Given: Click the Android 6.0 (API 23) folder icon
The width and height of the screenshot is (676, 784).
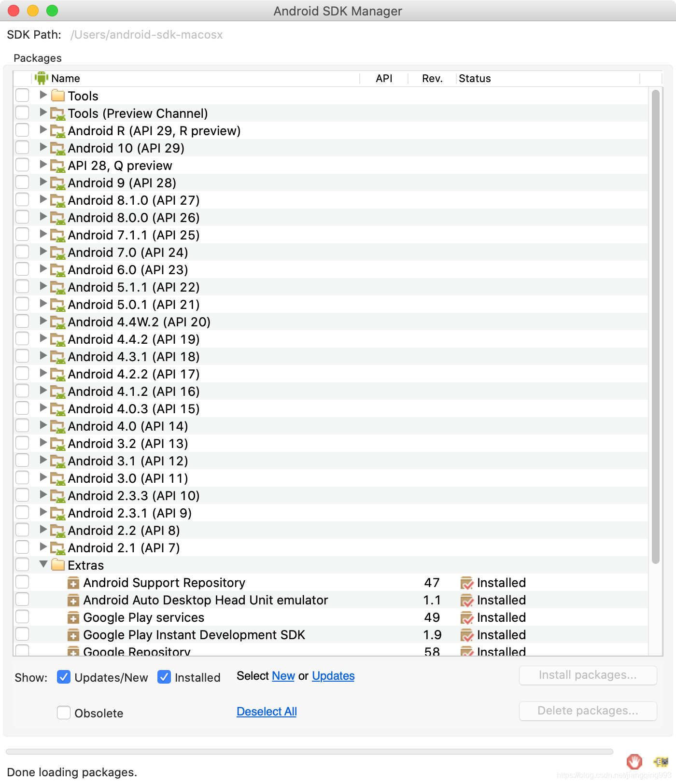Looking at the screenshot, I should tap(58, 270).
